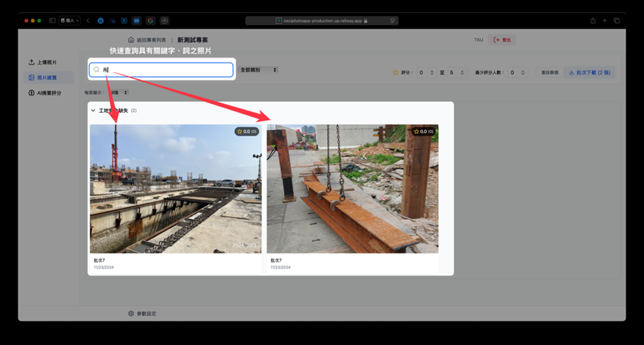The height and width of the screenshot is (345, 644).
Task: Collapse the 工地安全缺失 group chevron
Action: (93, 110)
